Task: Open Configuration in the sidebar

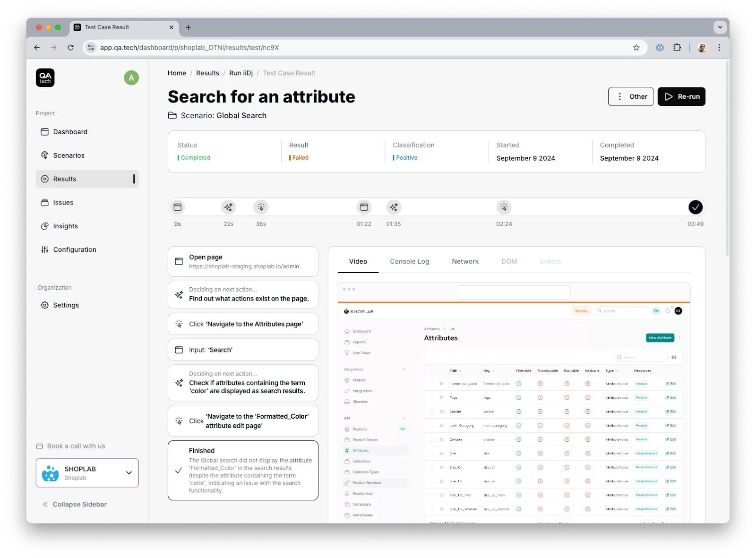Action: [87, 249]
